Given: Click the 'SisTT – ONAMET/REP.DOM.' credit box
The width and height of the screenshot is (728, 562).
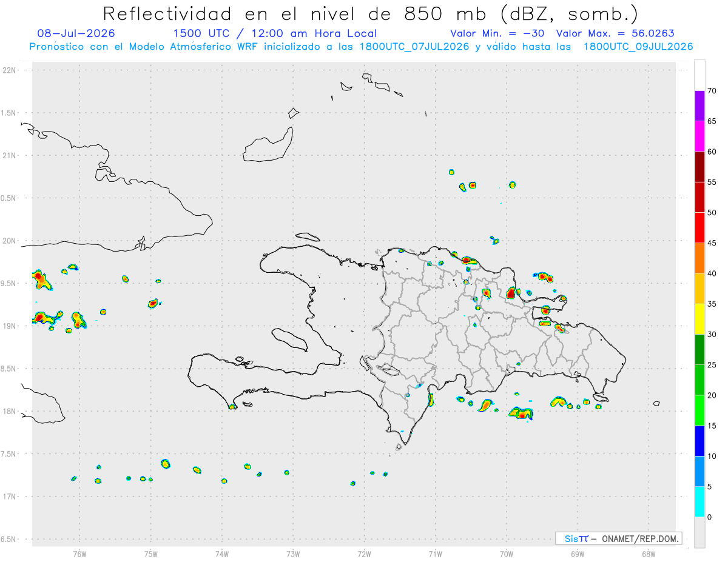Looking at the screenshot, I should 618,538.
